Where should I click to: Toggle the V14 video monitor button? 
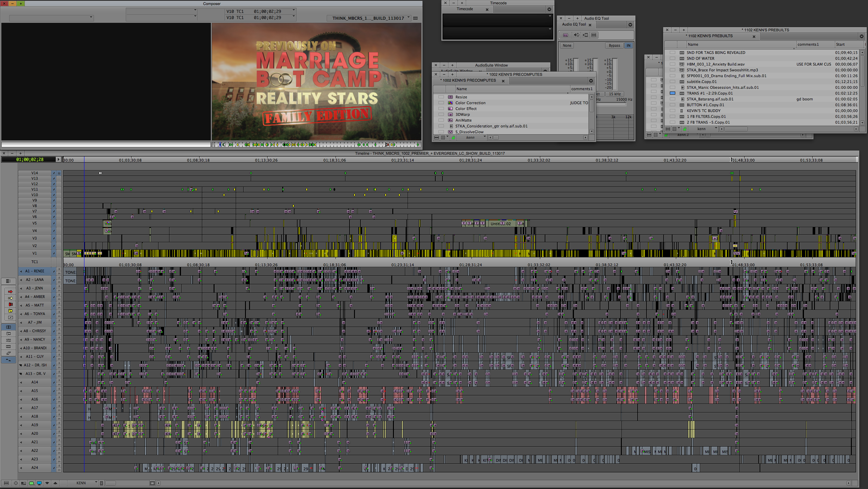point(59,173)
